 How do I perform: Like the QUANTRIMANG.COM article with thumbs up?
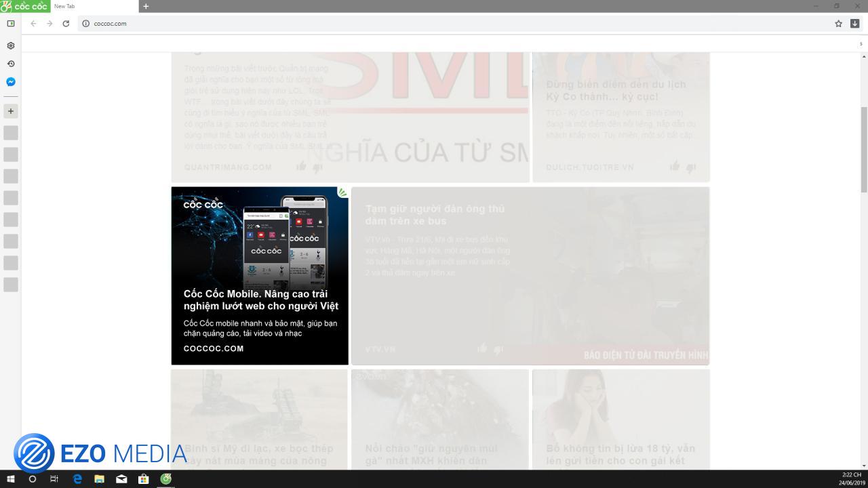pos(302,166)
